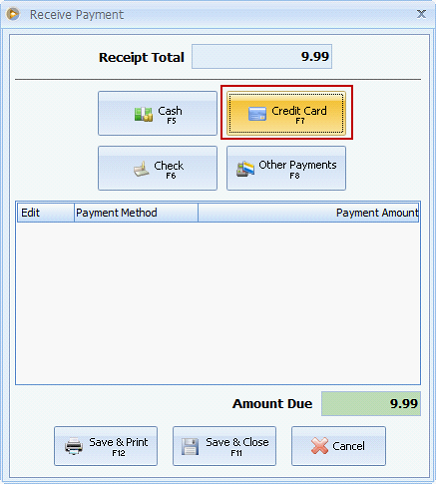Click the Other Payments cards icon
437x485 pixels.
tap(245, 169)
